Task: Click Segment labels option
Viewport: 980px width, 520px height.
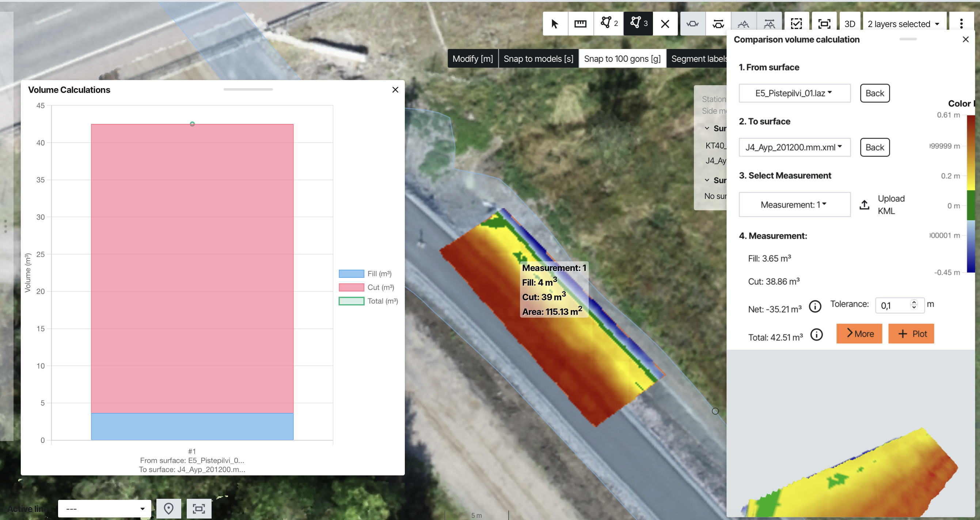Action: tap(699, 58)
